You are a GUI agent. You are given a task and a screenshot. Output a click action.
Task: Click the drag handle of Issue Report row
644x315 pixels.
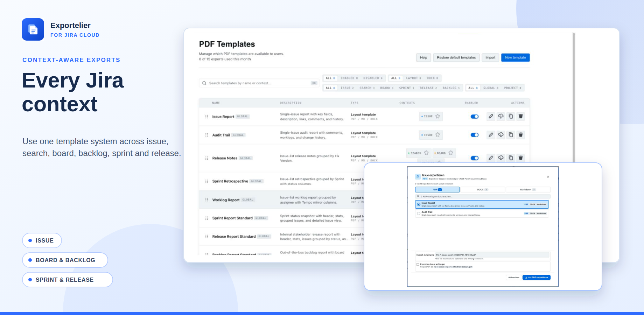coord(206,117)
